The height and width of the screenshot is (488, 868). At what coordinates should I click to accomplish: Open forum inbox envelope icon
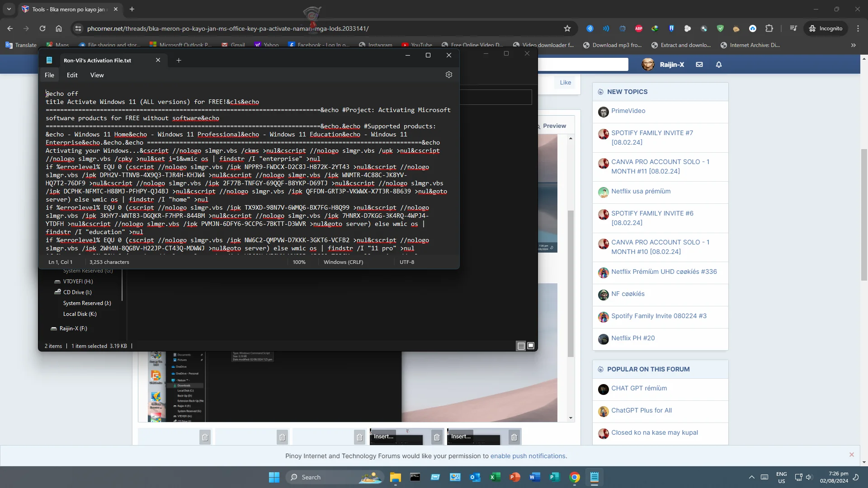click(x=699, y=65)
